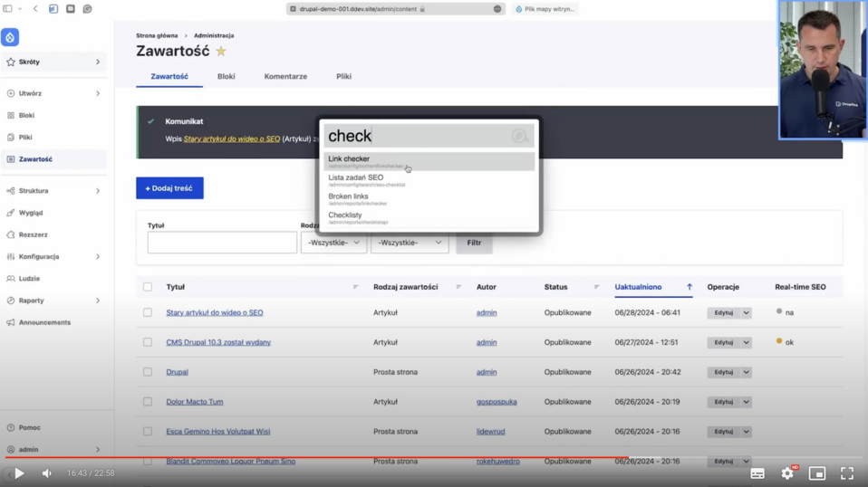
Task: Expand the Skróty submenu chevron
Action: pos(98,62)
